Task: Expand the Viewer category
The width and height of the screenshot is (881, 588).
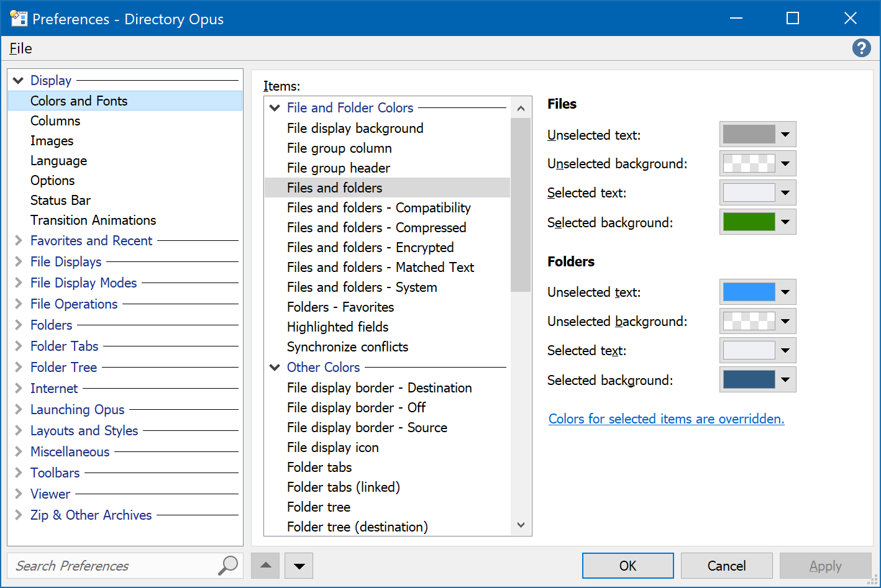Action: click(x=18, y=494)
